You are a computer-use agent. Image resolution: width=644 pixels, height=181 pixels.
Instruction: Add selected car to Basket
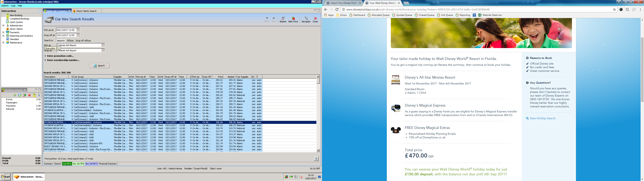coord(283,20)
